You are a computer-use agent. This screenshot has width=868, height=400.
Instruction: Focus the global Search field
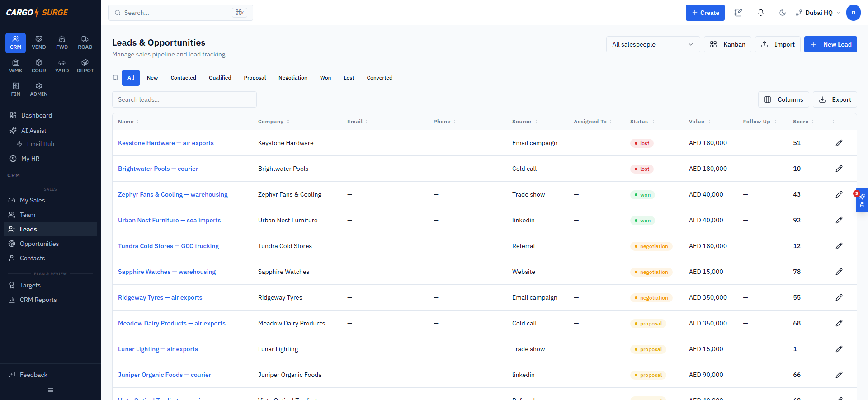[180, 13]
